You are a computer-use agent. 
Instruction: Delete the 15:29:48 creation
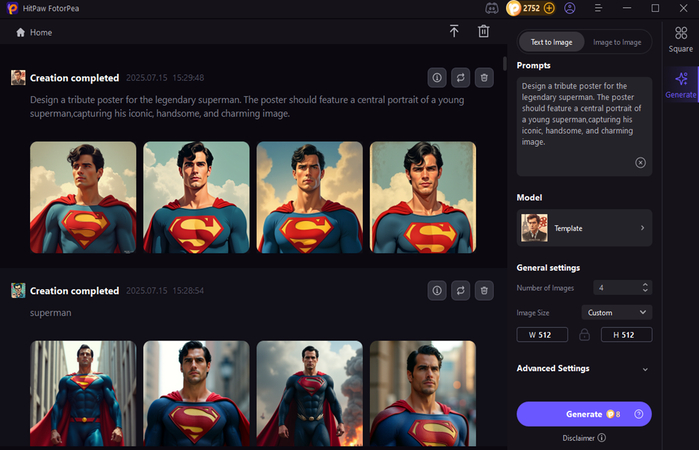[x=484, y=78]
